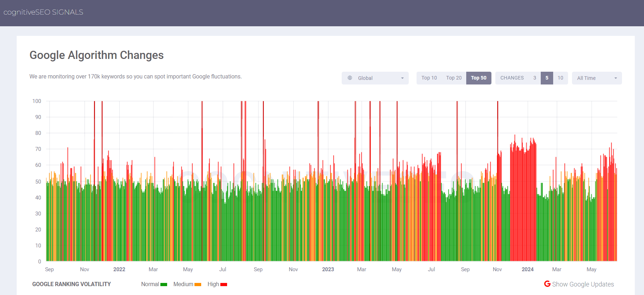Click the Google G logo icon
This screenshot has width=644, height=295.
(x=547, y=284)
